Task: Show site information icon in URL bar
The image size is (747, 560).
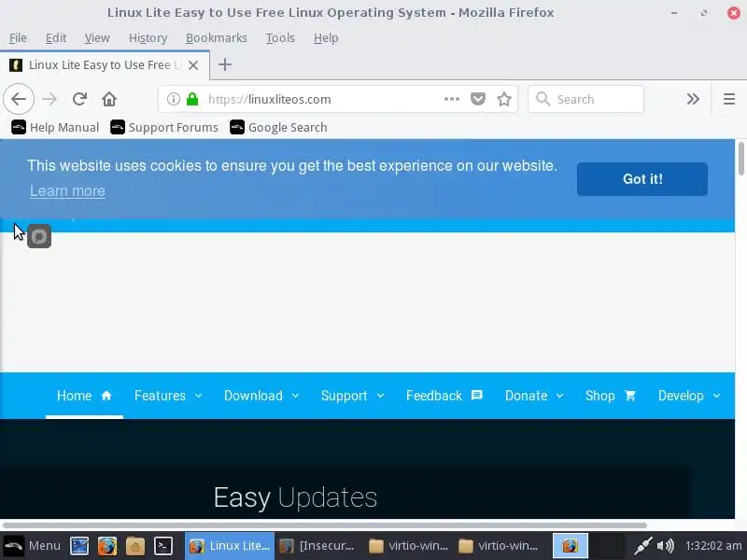Action: point(174,99)
